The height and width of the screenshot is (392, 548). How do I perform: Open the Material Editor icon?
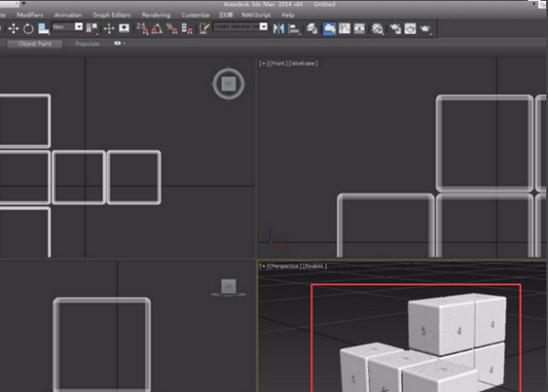pyautogui.click(x=378, y=28)
